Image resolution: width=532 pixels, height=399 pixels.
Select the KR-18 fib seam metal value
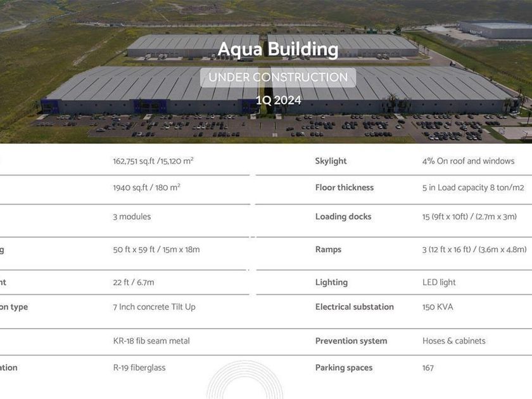click(151, 341)
